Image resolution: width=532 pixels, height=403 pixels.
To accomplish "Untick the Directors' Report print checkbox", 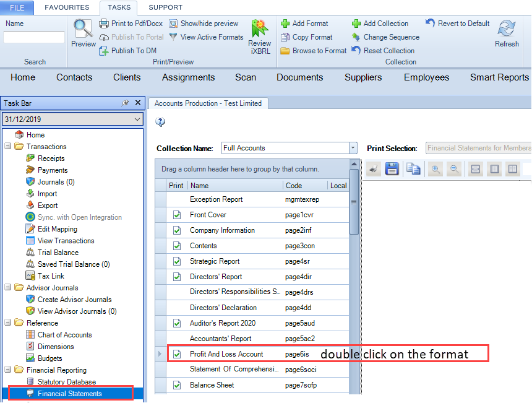I will pos(177,277).
